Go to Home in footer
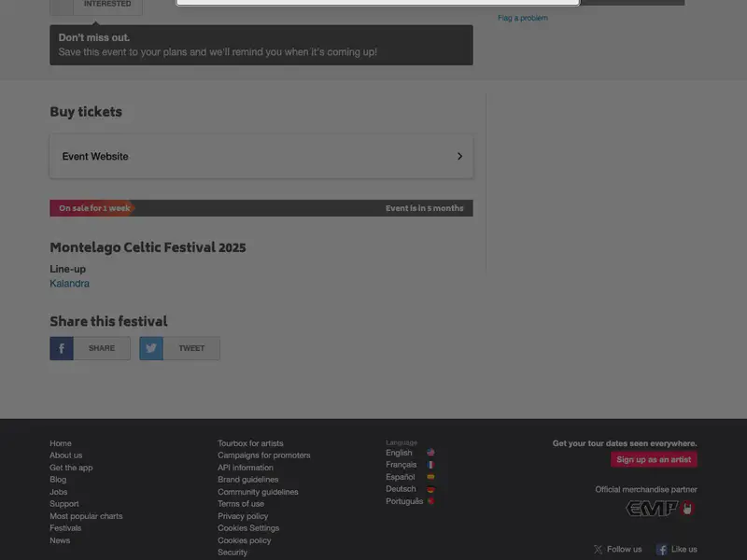 click(x=61, y=443)
